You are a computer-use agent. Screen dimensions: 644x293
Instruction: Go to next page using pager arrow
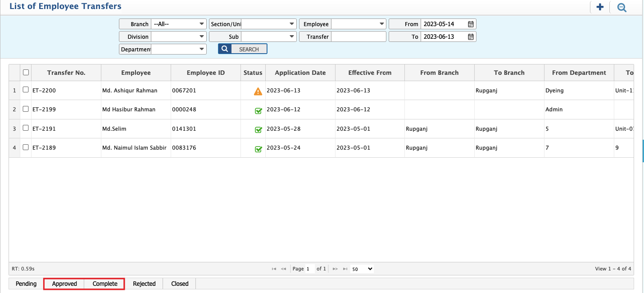click(335, 269)
